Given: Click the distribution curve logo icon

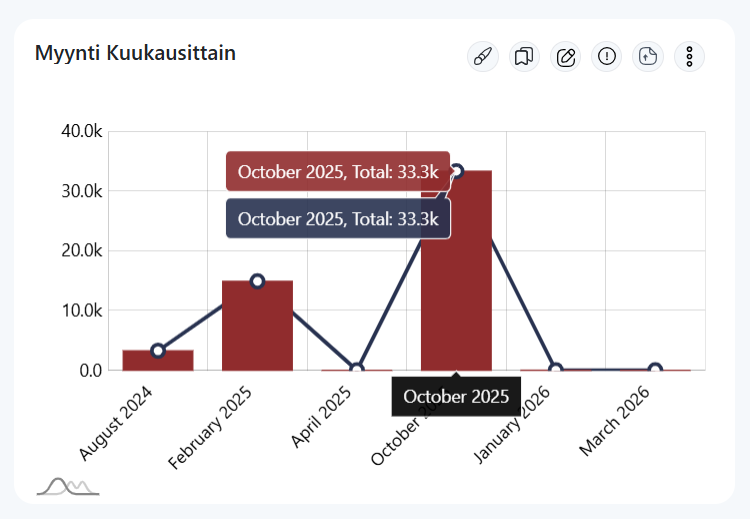Looking at the screenshot, I should (x=68, y=487).
